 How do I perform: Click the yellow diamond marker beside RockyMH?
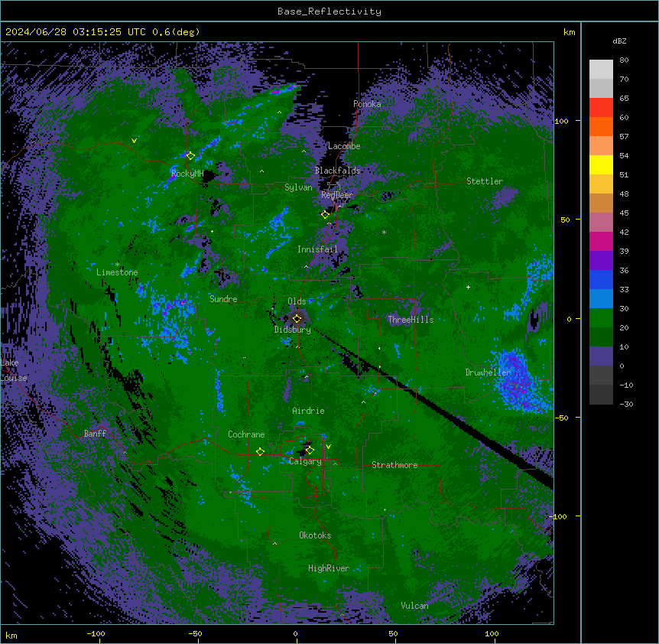[x=190, y=156]
